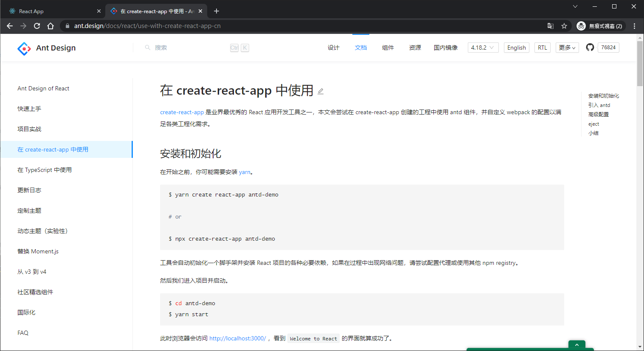Viewport: 644px width, 351px height.
Task: Click the site lock security icon
Action: (x=67, y=26)
